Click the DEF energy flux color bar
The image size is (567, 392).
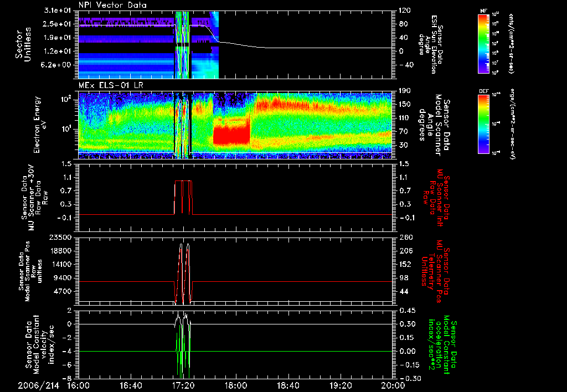(483, 124)
